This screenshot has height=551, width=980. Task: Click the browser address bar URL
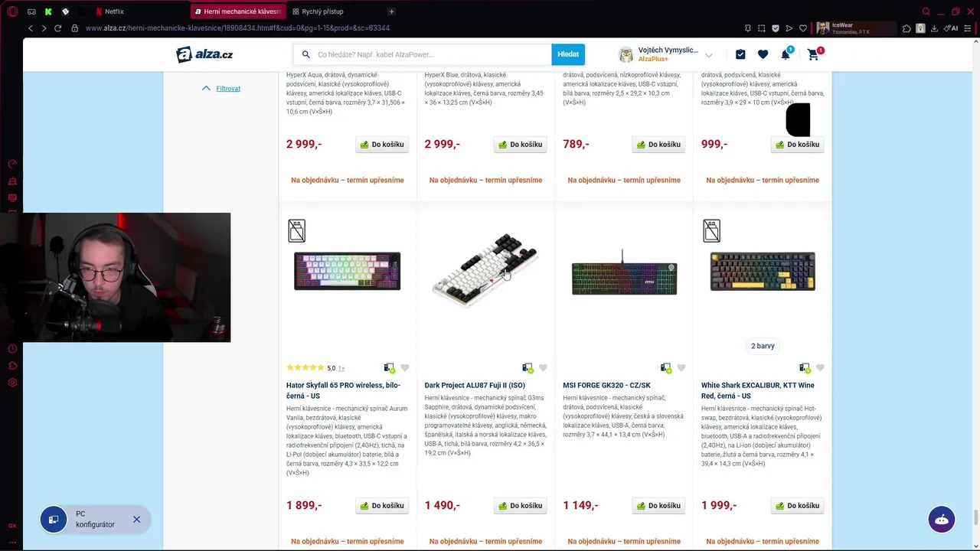tap(237, 28)
